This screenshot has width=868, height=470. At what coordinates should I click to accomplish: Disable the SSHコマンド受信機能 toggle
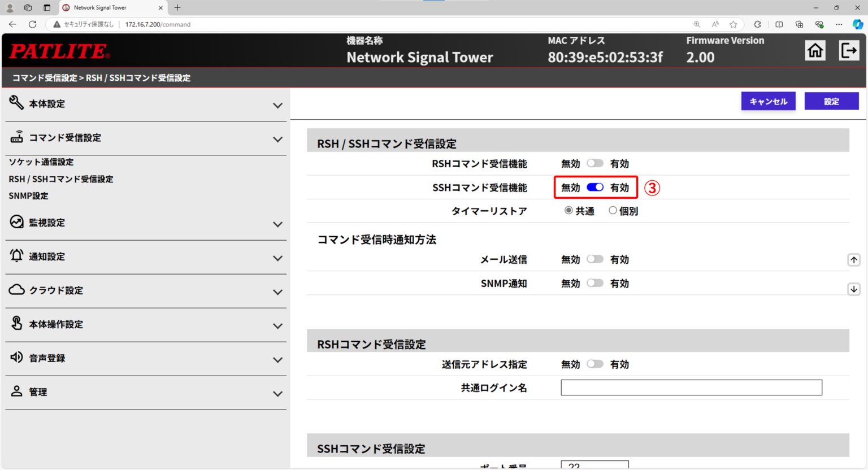point(595,187)
